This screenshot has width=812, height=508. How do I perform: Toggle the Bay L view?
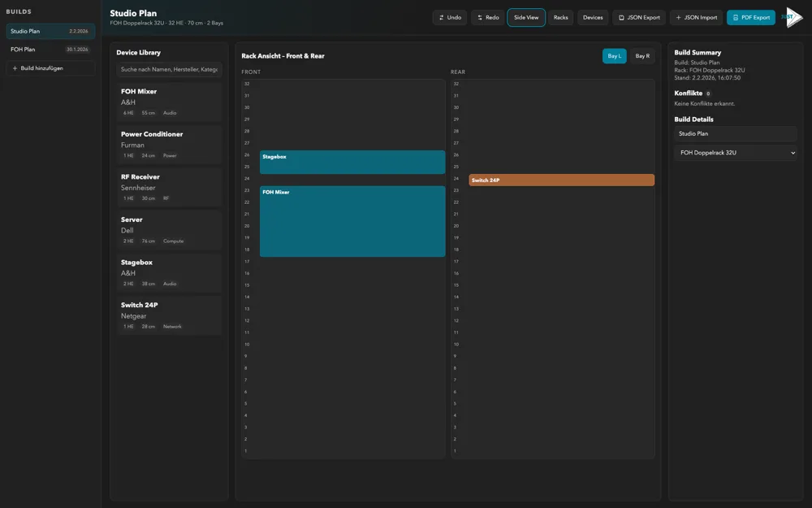pos(615,54)
